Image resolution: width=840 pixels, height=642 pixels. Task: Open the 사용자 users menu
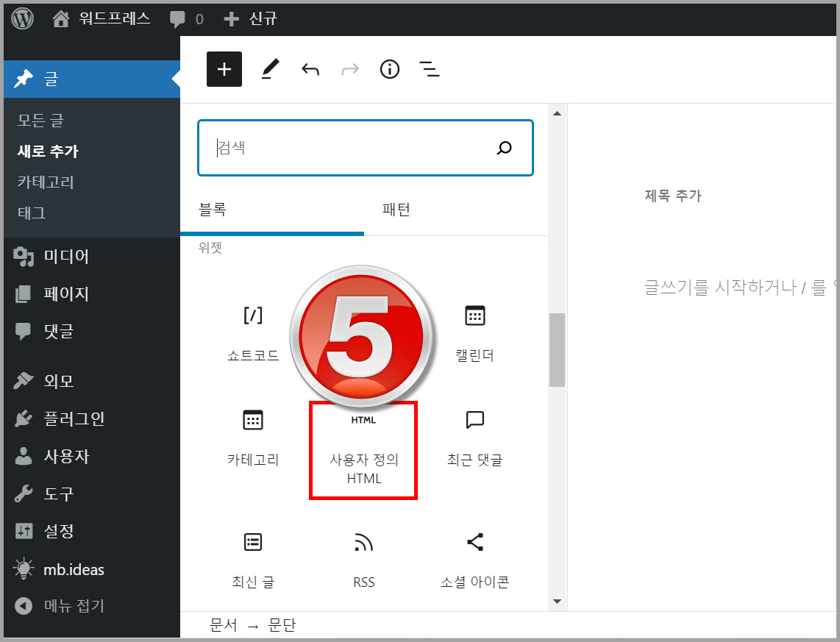[92, 456]
